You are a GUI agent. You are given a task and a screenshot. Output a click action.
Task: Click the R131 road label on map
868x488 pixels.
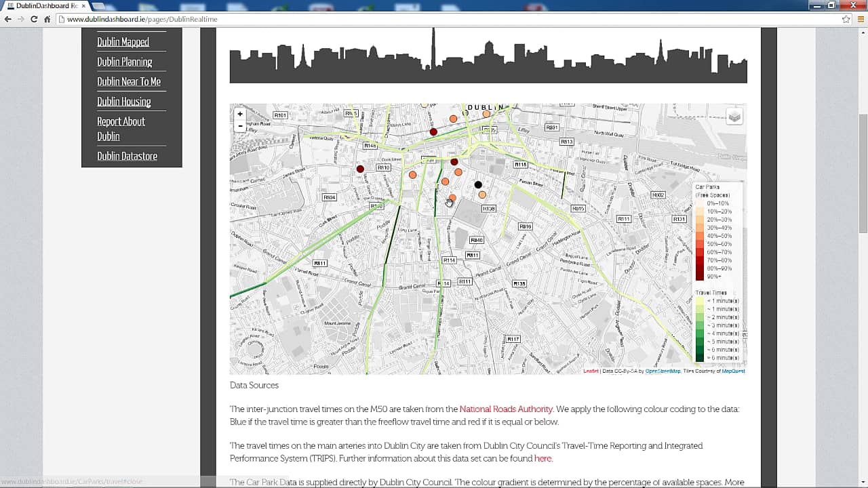(x=679, y=219)
